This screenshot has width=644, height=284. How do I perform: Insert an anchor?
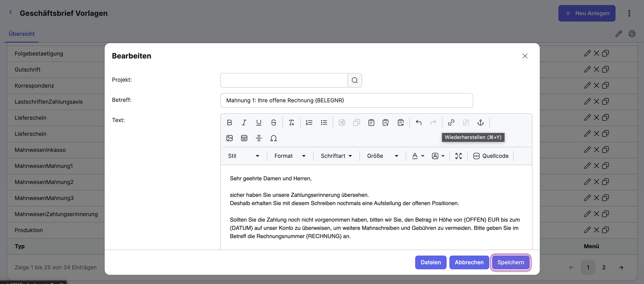click(480, 123)
